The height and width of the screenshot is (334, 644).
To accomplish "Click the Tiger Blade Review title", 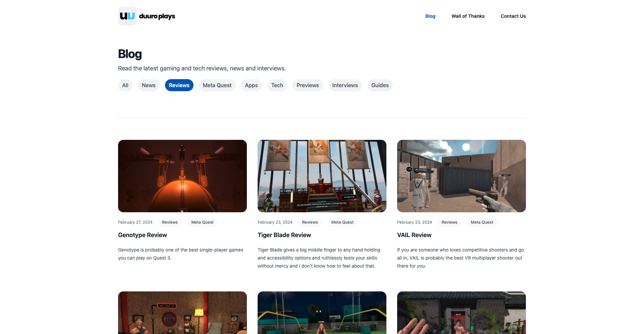I will point(284,235).
